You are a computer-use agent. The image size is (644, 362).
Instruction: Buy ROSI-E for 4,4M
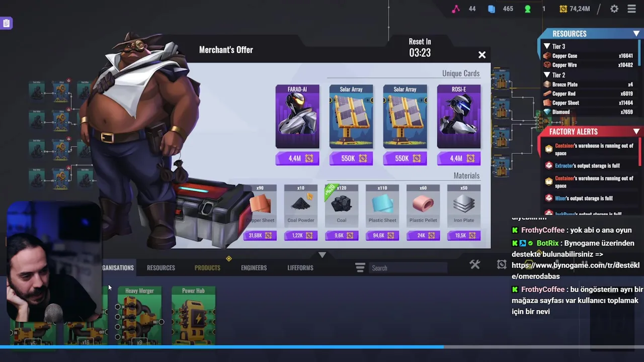tap(459, 158)
